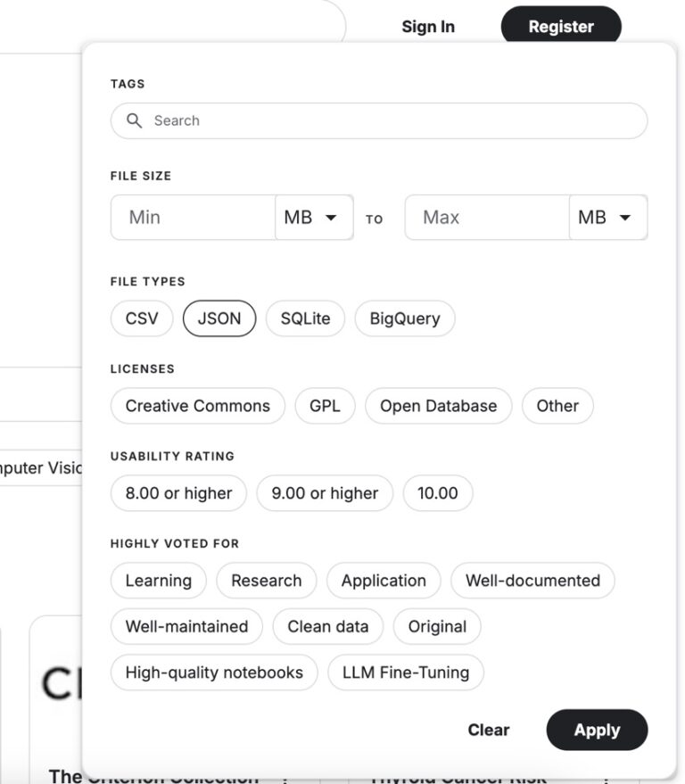This screenshot has width=685, height=784.
Task: Select the Creative Commons license filter
Action: 196,406
